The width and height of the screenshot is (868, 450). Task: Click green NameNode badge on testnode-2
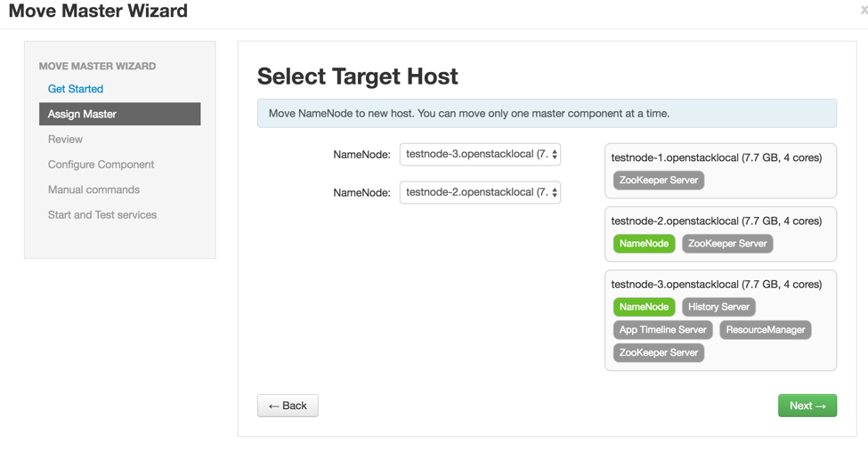(x=644, y=244)
